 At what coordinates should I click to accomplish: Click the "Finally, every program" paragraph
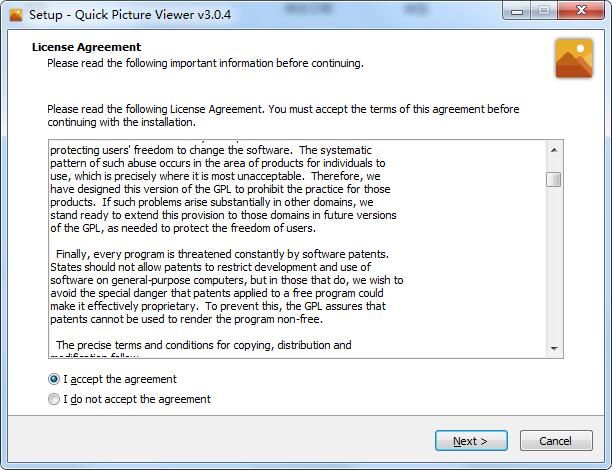[x=222, y=254]
